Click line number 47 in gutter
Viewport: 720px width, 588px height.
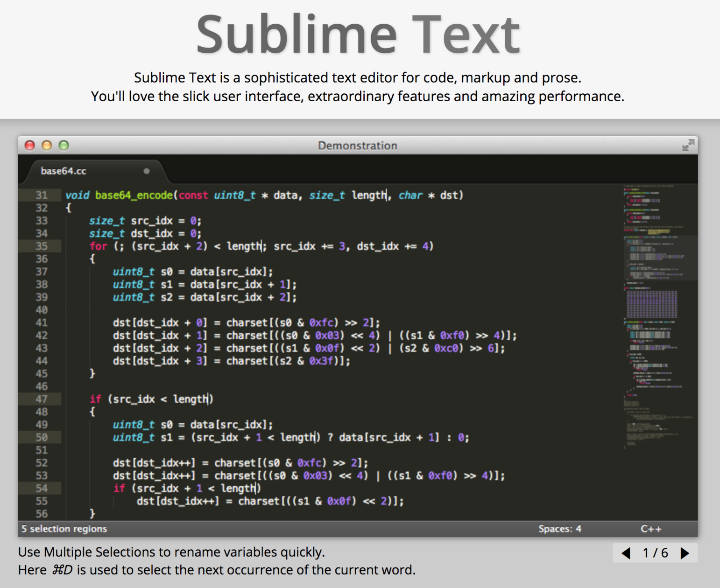(x=42, y=399)
